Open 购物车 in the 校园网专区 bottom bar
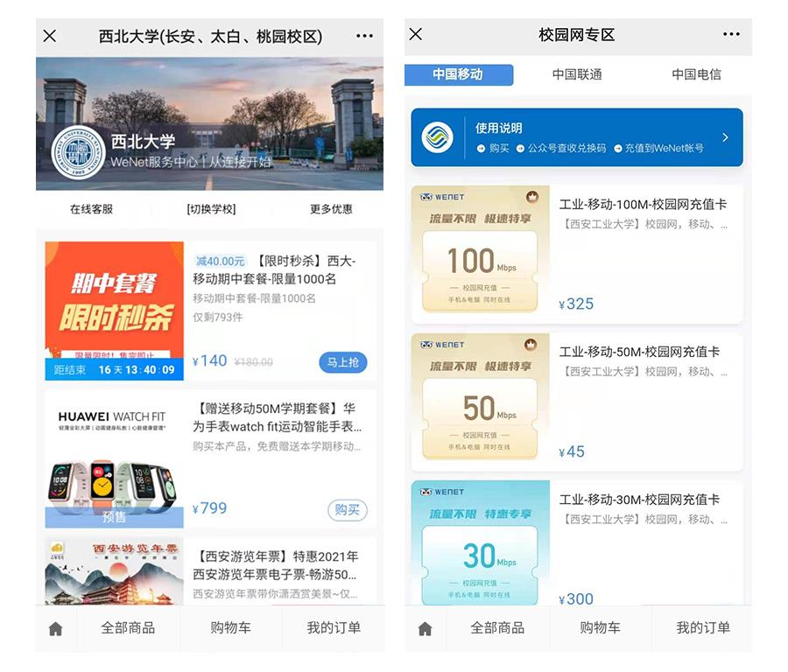The width and height of the screenshot is (788, 672). pos(600,627)
